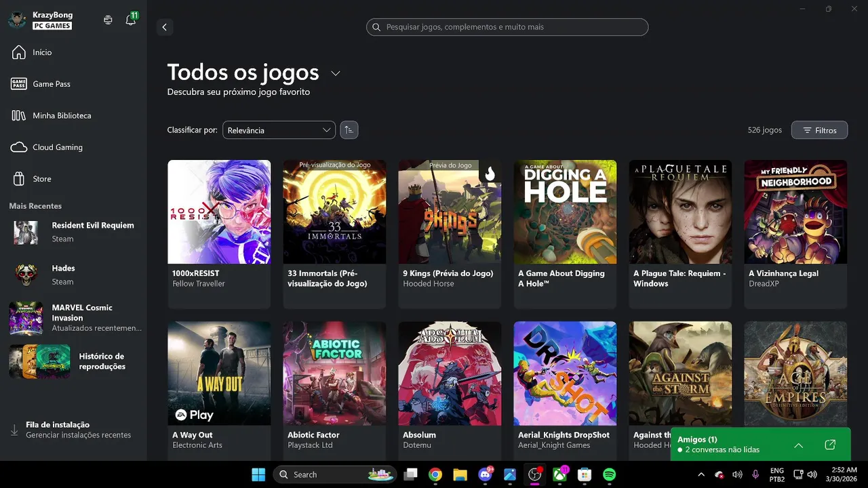Open A Game About Digging A Hole cover
The image size is (868, 488).
click(x=565, y=211)
